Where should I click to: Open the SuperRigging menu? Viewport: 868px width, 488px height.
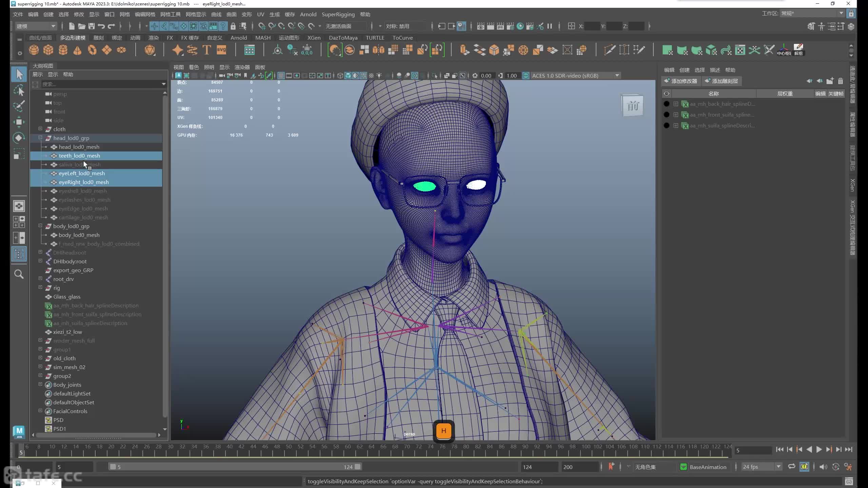[x=338, y=14]
